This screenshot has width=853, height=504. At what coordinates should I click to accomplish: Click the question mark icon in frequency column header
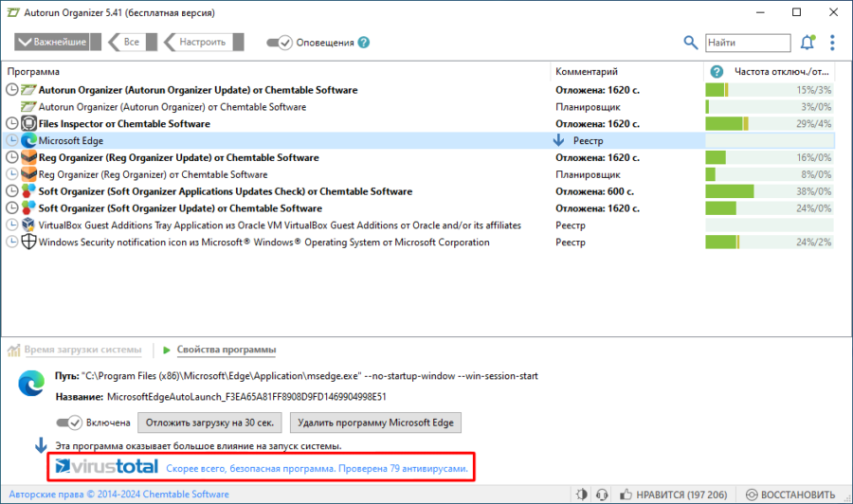(717, 71)
